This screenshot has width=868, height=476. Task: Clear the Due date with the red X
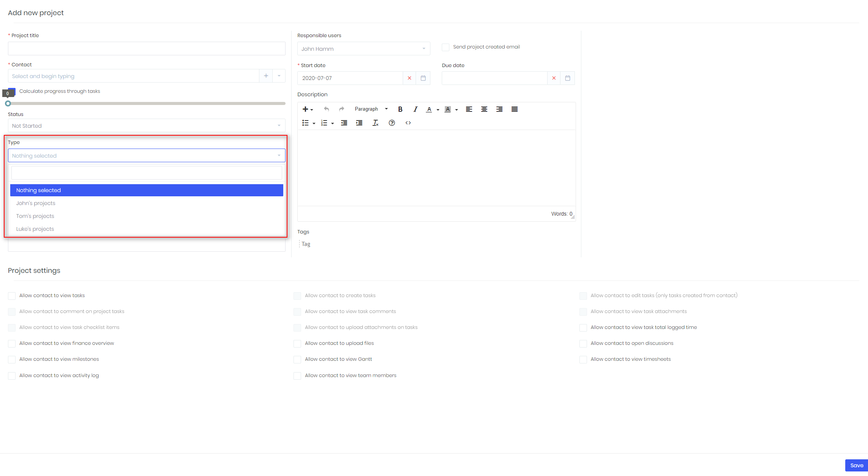click(x=554, y=78)
